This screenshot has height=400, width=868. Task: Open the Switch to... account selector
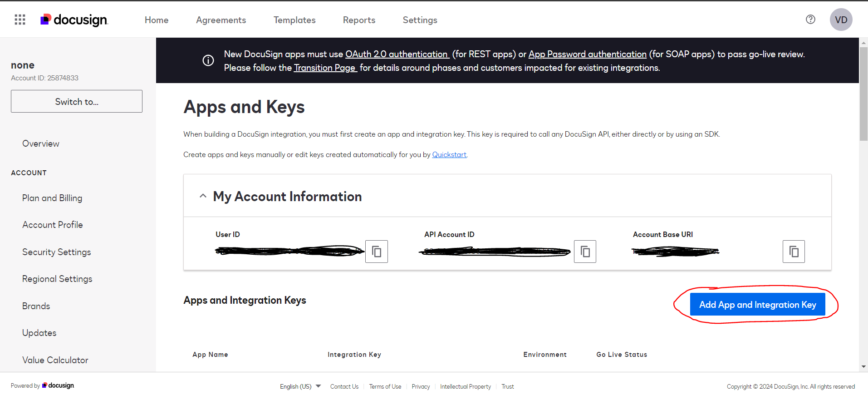77,101
